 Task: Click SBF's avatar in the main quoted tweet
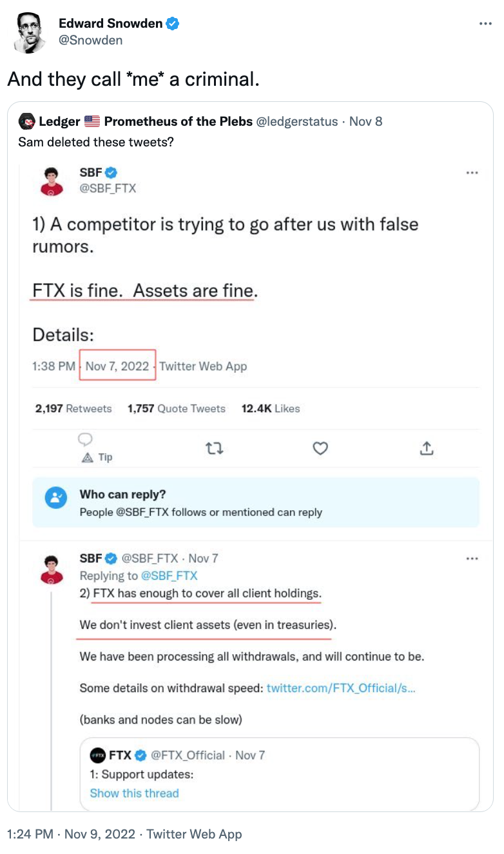click(52, 180)
